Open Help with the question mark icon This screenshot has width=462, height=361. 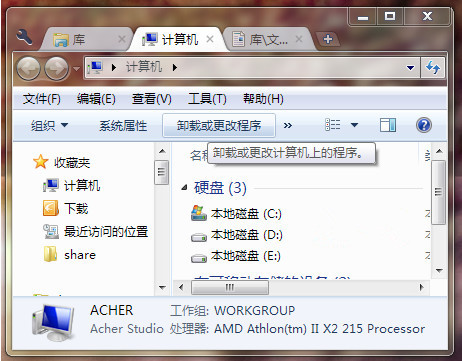[424, 125]
